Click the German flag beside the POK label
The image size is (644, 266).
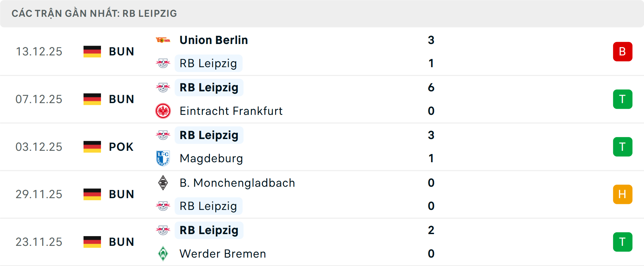tap(92, 146)
